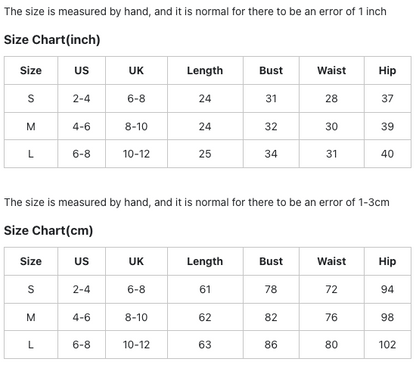This screenshot has width=416, height=365.
Task: Click waist value 28 in inch chart
Action: (331, 99)
